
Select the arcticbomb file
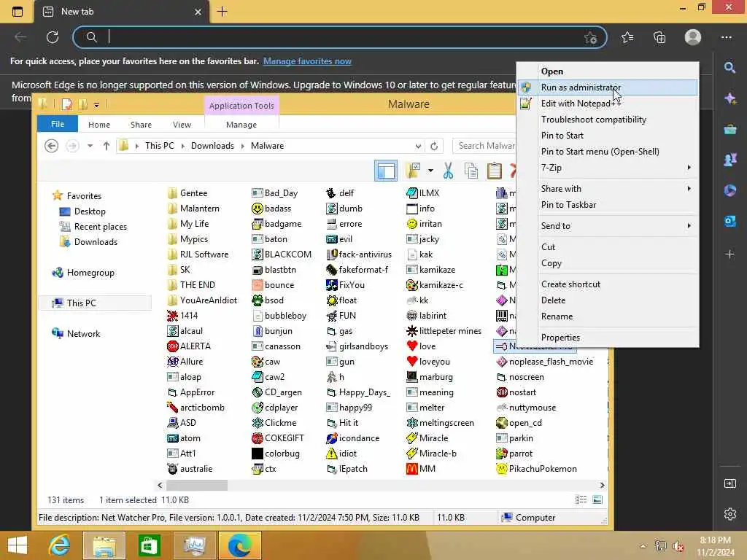click(x=196, y=408)
